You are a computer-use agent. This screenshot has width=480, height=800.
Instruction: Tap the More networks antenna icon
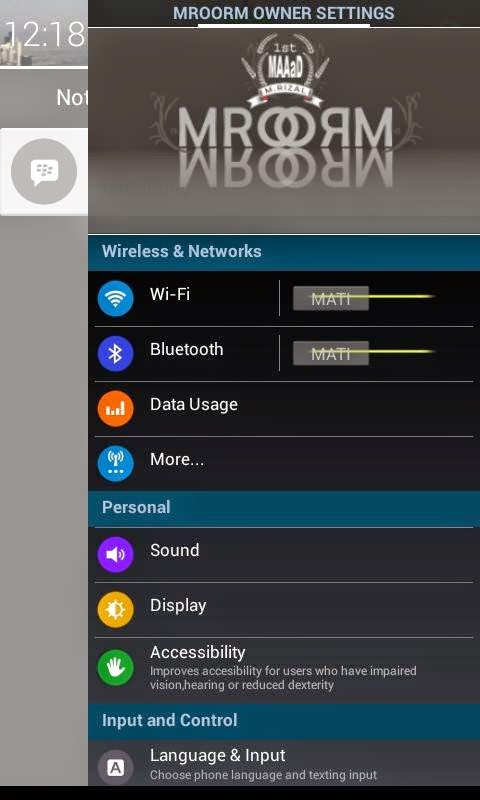(x=116, y=463)
